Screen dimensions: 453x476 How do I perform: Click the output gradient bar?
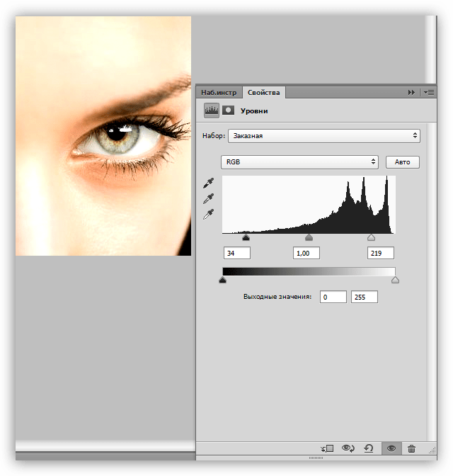click(x=309, y=271)
